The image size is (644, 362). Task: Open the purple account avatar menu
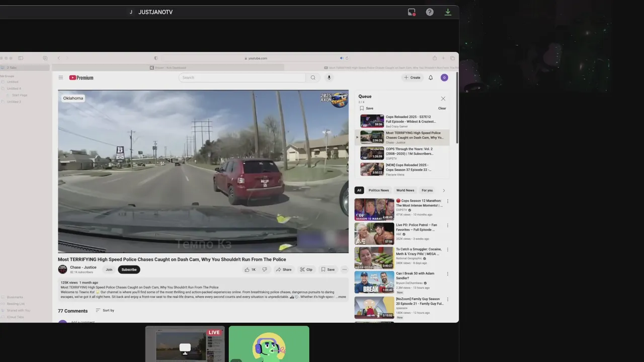point(444,77)
